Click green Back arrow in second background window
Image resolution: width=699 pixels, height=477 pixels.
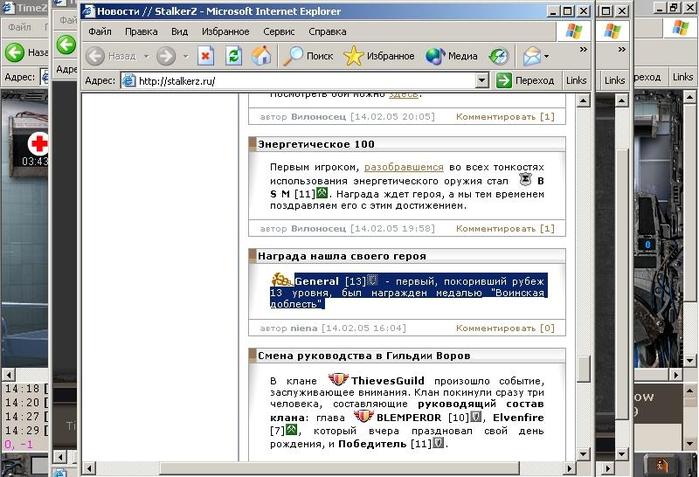(66, 45)
